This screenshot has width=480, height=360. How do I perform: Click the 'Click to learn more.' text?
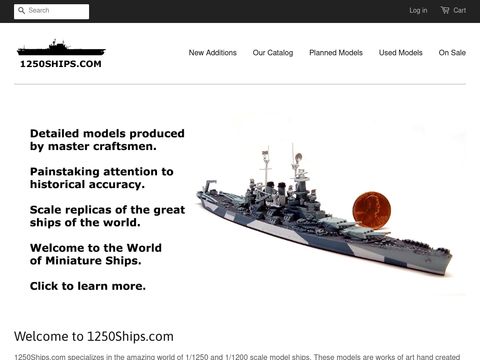[88, 286]
